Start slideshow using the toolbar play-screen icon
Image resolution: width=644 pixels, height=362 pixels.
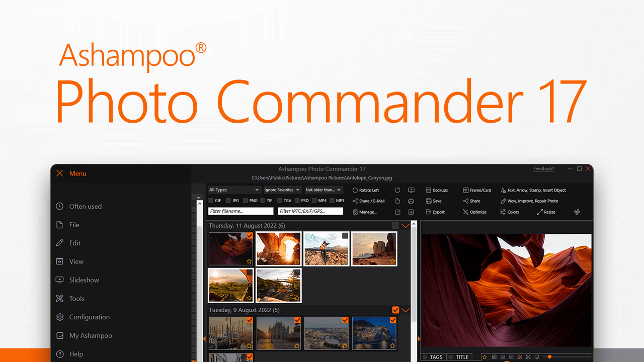tap(411, 191)
